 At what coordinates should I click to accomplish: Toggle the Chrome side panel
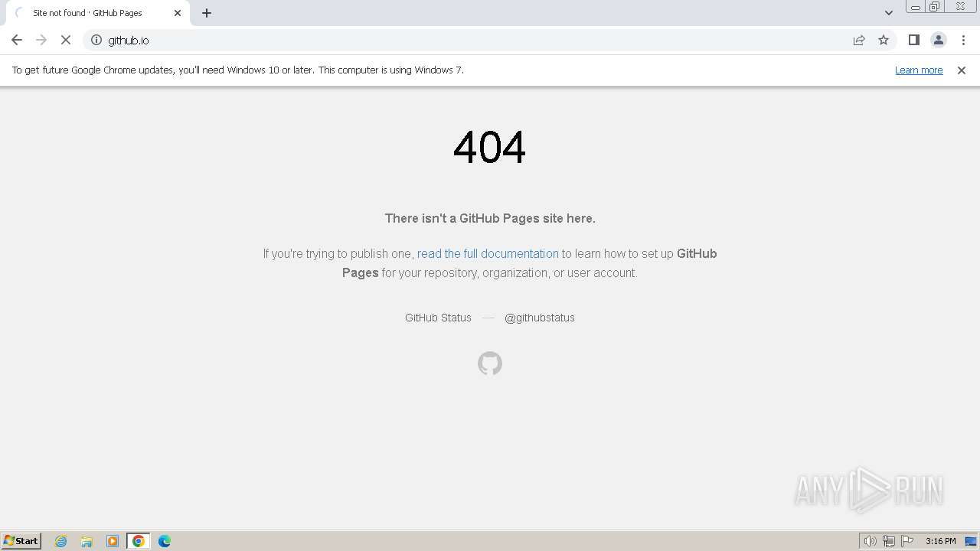click(913, 40)
